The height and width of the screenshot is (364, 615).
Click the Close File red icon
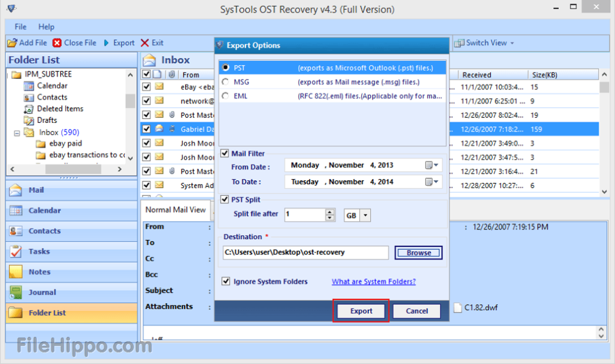[x=57, y=43]
